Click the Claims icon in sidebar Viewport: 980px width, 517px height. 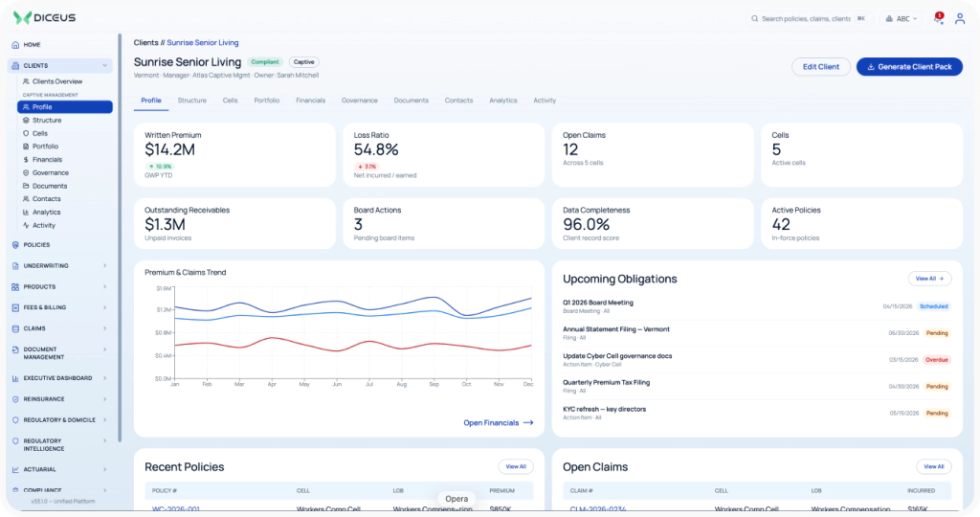(x=15, y=328)
